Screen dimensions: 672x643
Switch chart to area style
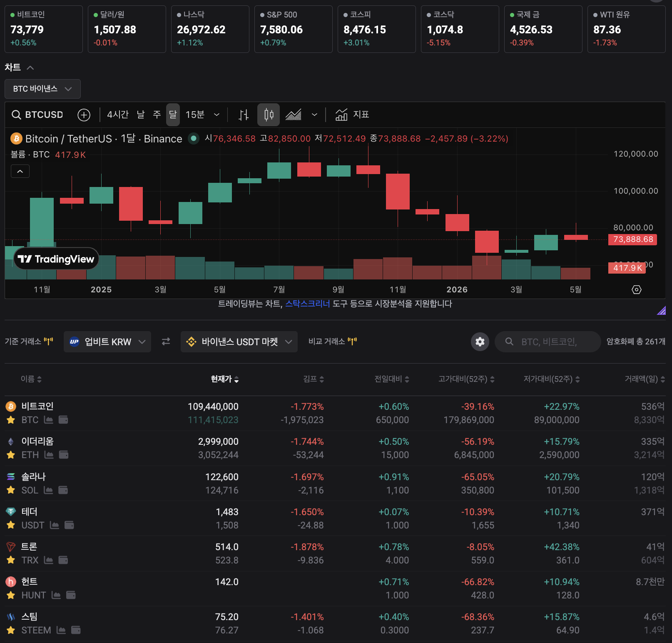click(294, 115)
